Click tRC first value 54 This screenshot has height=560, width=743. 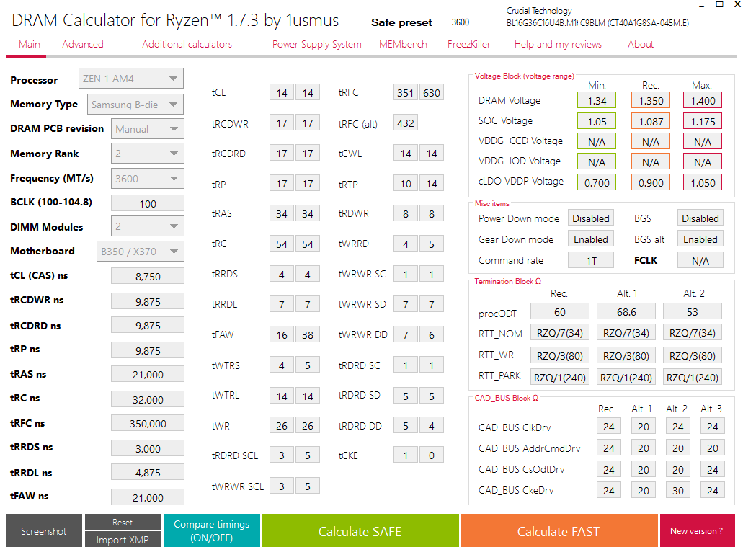pyautogui.click(x=282, y=244)
